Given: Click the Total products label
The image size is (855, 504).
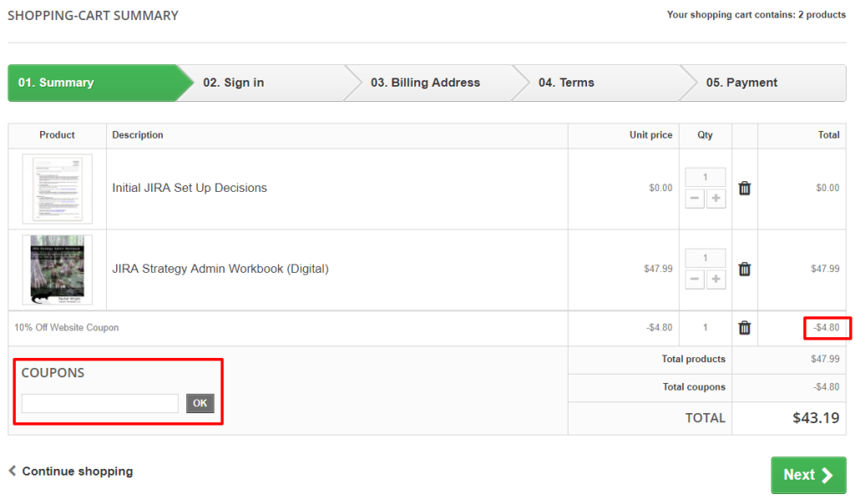Looking at the screenshot, I should click(x=693, y=359).
